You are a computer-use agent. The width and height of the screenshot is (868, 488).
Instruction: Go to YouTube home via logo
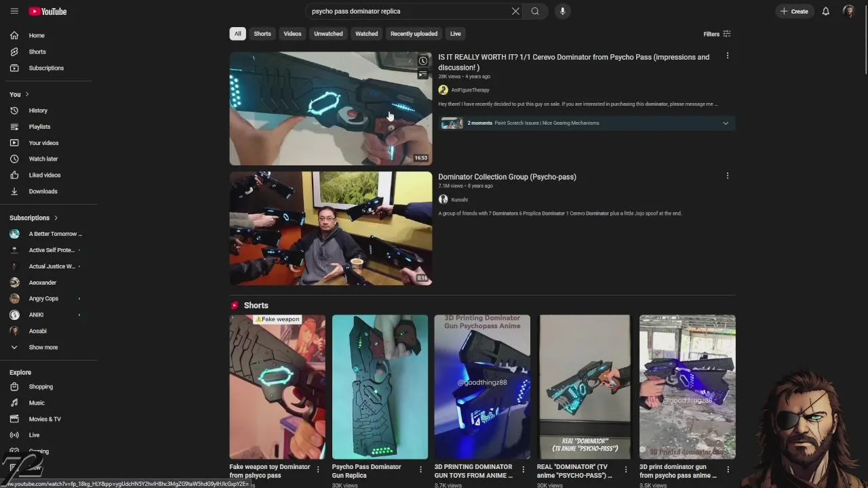pos(47,12)
